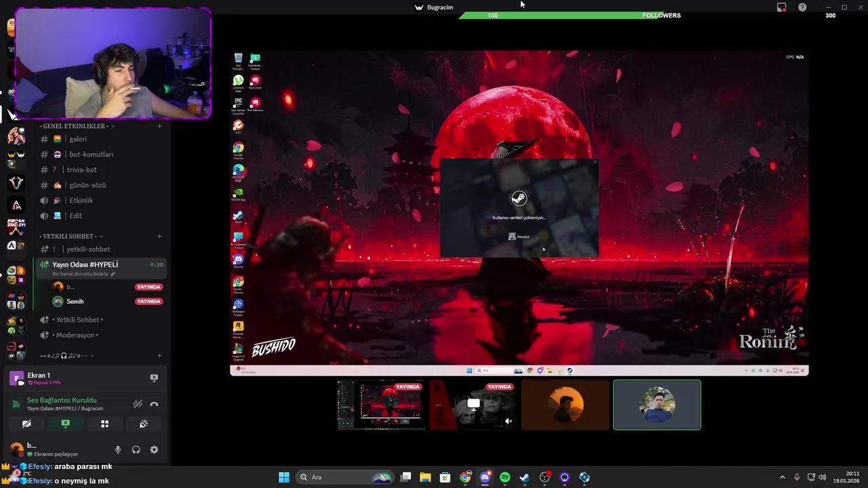This screenshot has height=488, width=868.
Task: Open Chrome from taskbar
Action: [465, 477]
